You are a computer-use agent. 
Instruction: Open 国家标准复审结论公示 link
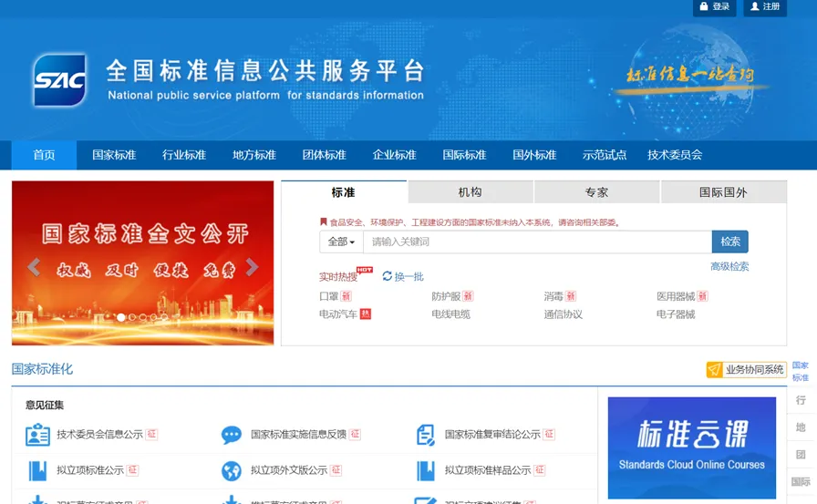point(492,434)
